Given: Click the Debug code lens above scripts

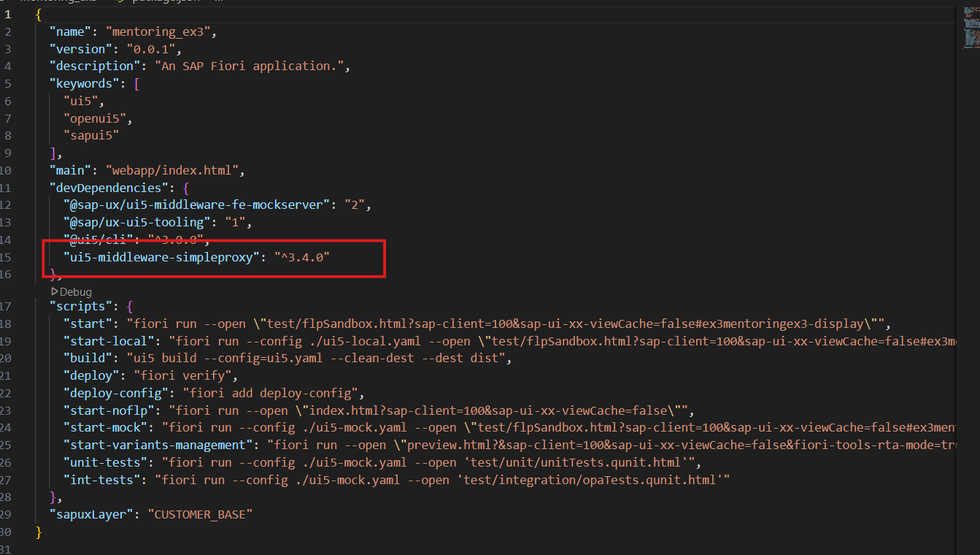Looking at the screenshot, I should [72, 291].
